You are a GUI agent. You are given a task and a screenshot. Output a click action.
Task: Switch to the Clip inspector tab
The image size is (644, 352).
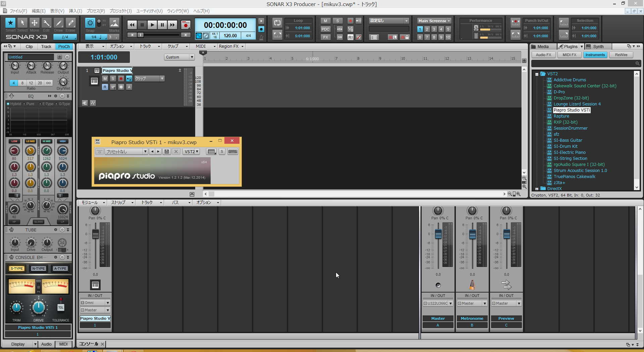coord(29,47)
